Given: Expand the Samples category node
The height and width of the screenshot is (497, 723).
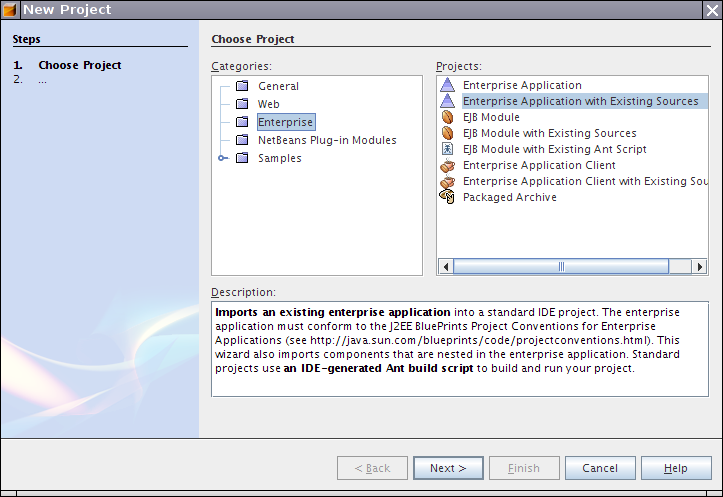Looking at the screenshot, I should click(222, 158).
